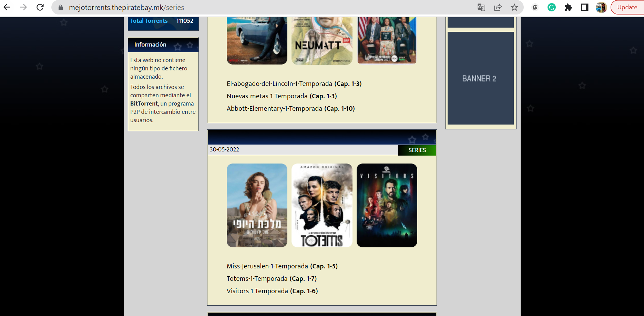This screenshot has height=316, width=644.
Task: Select the green SERIES label
Action: (x=417, y=150)
